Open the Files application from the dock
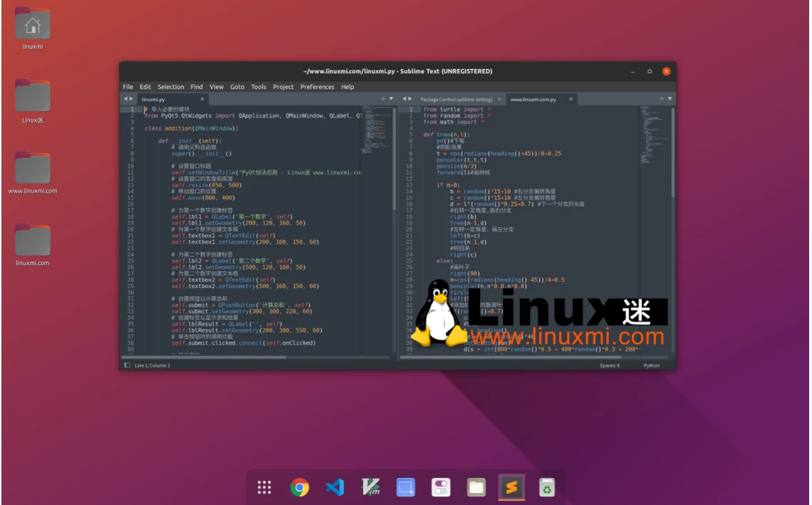This screenshot has width=812, height=505. 476,488
